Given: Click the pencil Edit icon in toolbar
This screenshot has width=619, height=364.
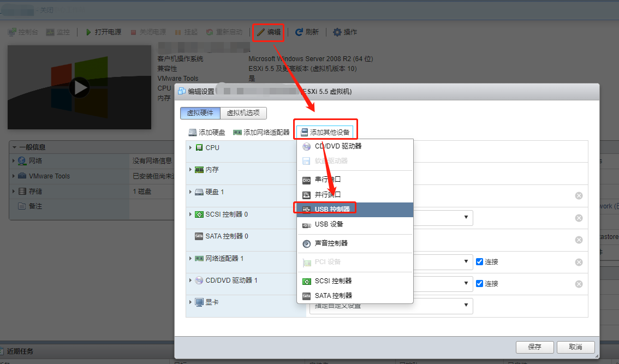Looking at the screenshot, I should (260, 32).
